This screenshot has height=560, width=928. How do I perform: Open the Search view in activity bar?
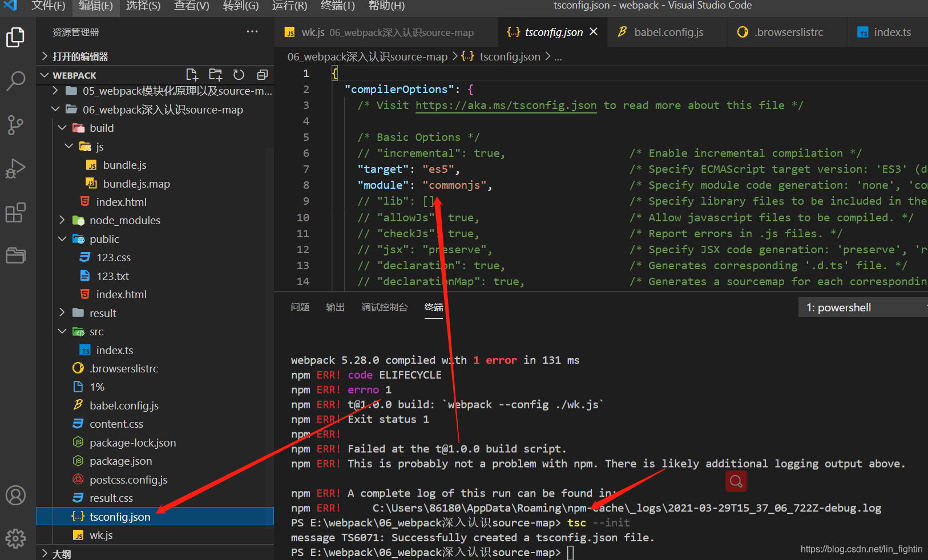pyautogui.click(x=15, y=81)
